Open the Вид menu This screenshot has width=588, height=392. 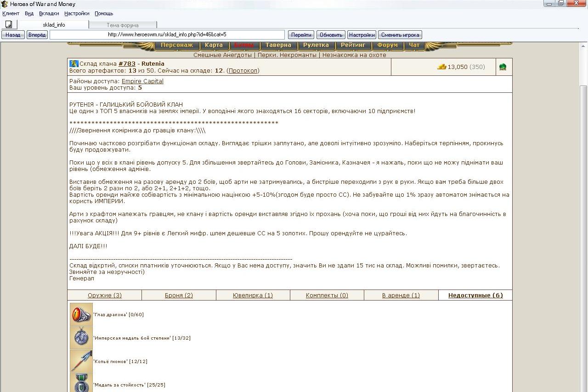point(29,14)
